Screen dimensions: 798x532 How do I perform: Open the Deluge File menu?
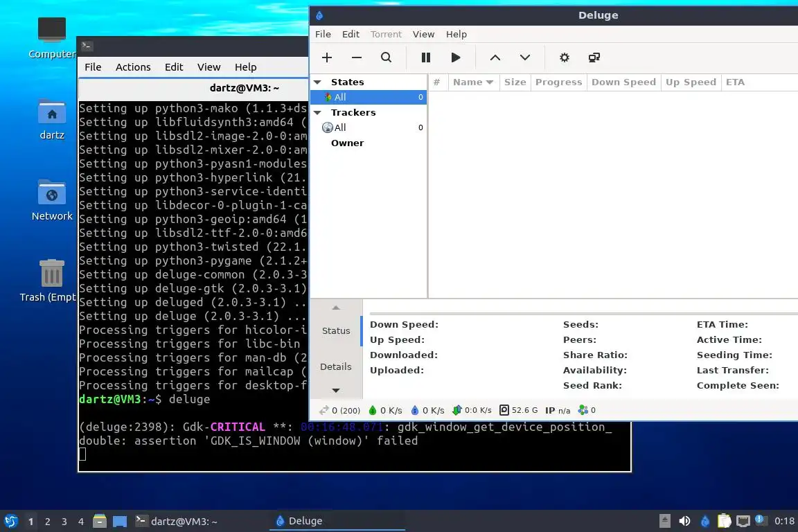(x=323, y=34)
